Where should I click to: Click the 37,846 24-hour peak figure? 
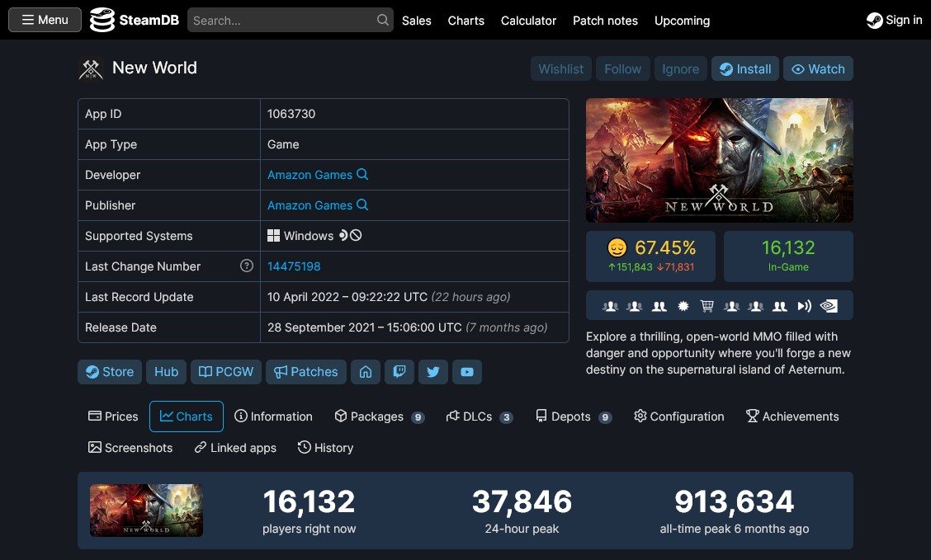coord(522,502)
